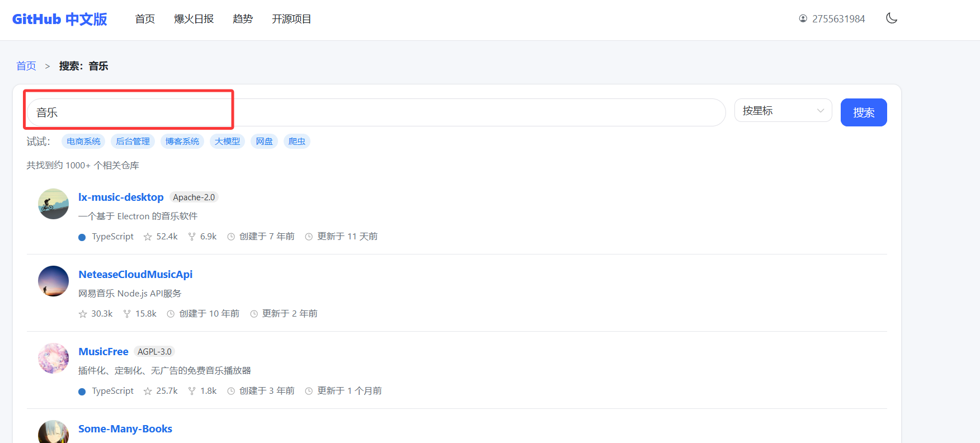Click the created-time clock icon for MusicFree
The height and width of the screenshot is (443, 980).
point(231,391)
